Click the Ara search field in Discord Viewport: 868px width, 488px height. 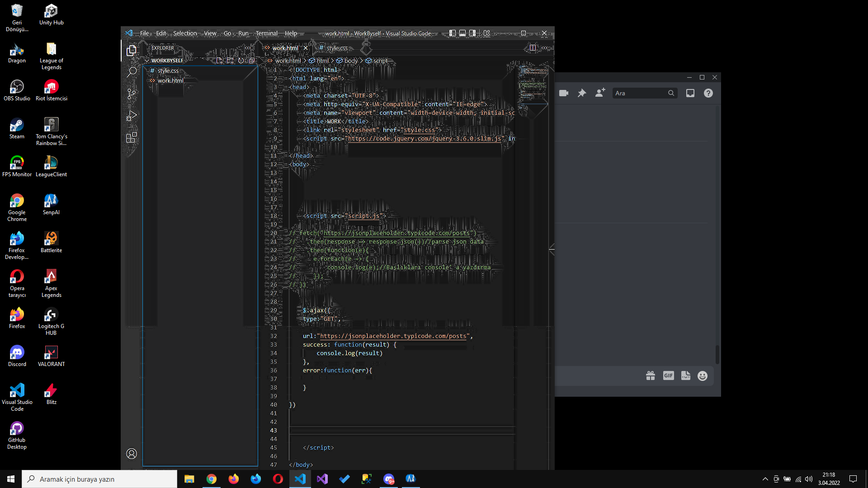[645, 93]
